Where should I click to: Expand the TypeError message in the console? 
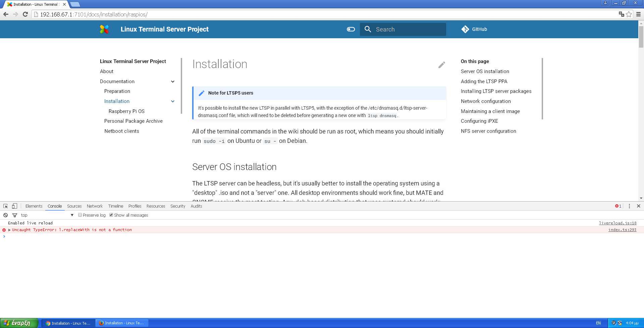pyautogui.click(x=9, y=230)
